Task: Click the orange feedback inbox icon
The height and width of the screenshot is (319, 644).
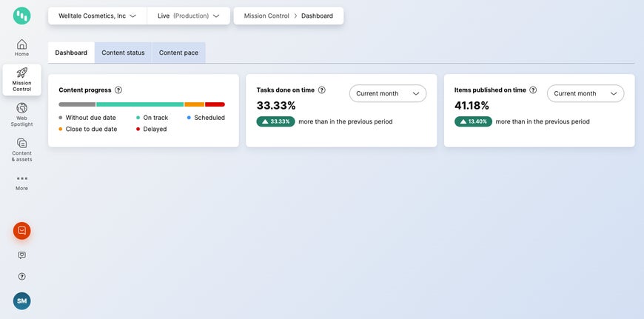Action: coord(21,231)
